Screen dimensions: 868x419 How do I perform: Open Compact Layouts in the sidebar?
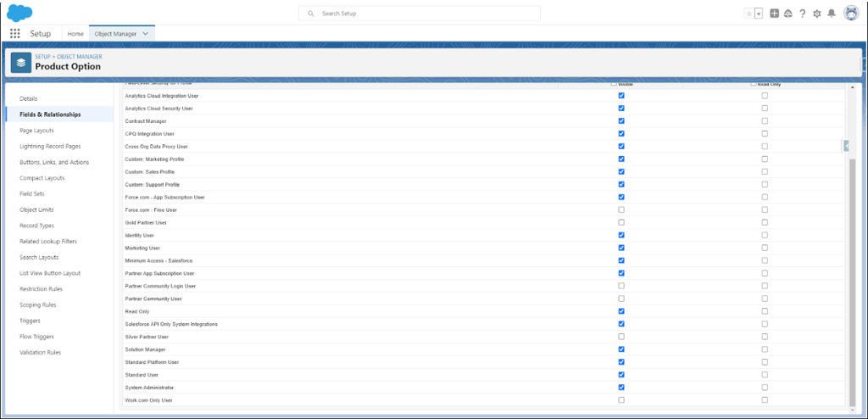pyautogui.click(x=42, y=178)
